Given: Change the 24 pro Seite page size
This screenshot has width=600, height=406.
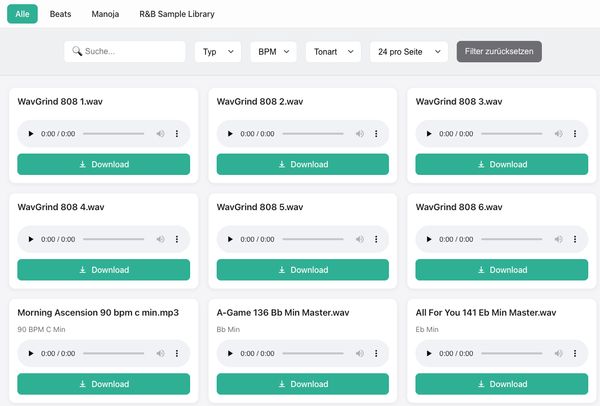Looking at the screenshot, I should [408, 52].
